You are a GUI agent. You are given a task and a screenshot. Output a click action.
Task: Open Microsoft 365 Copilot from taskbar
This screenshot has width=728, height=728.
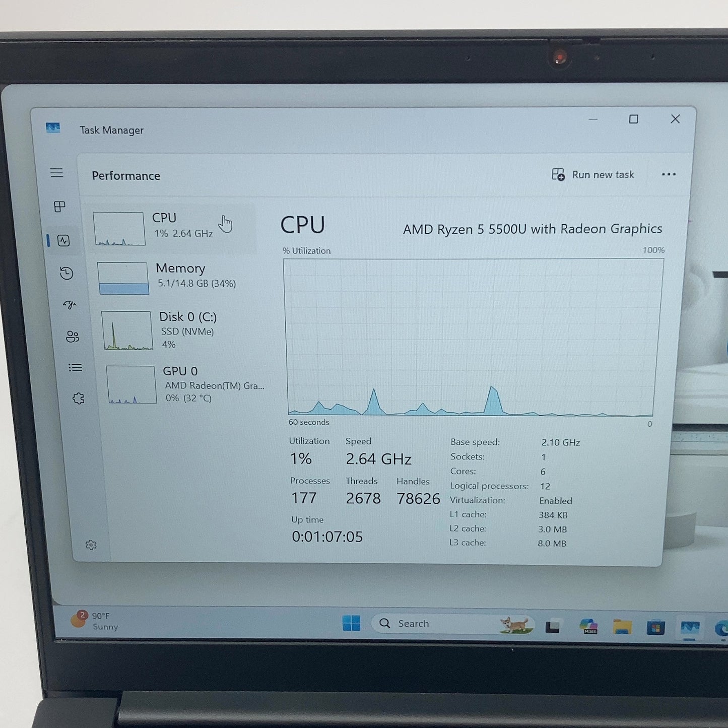[x=588, y=626]
